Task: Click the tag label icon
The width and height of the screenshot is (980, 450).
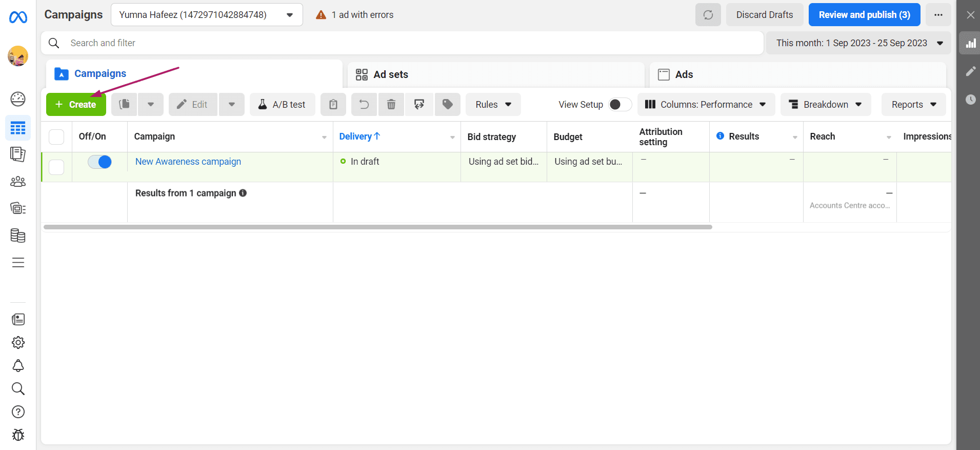Action: tap(447, 105)
